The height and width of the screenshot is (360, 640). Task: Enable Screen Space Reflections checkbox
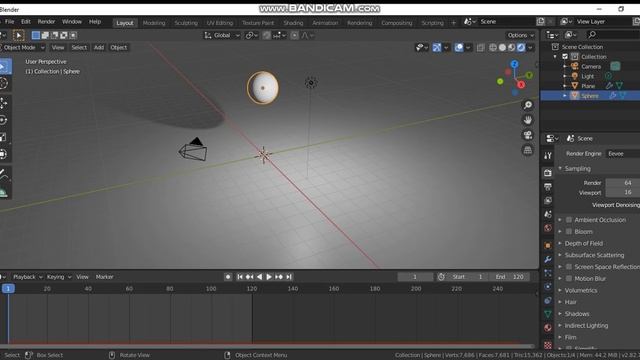[x=569, y=267]
